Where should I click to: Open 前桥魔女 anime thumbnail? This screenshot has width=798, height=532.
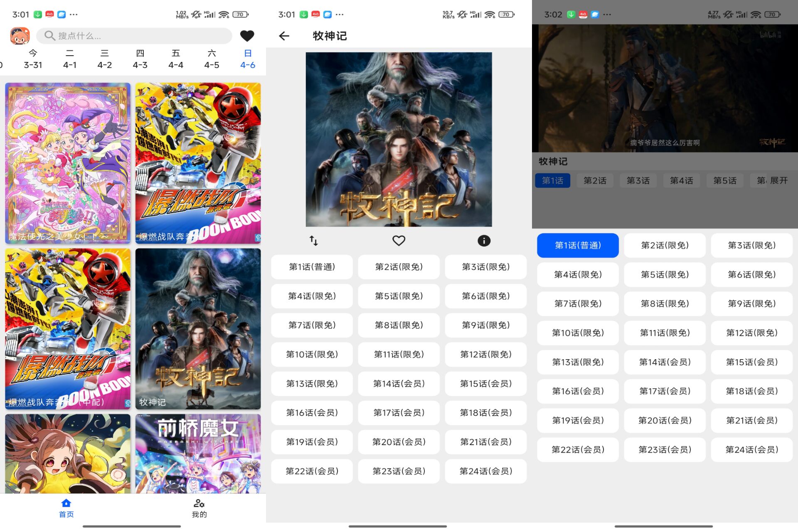tap(198, 453)
